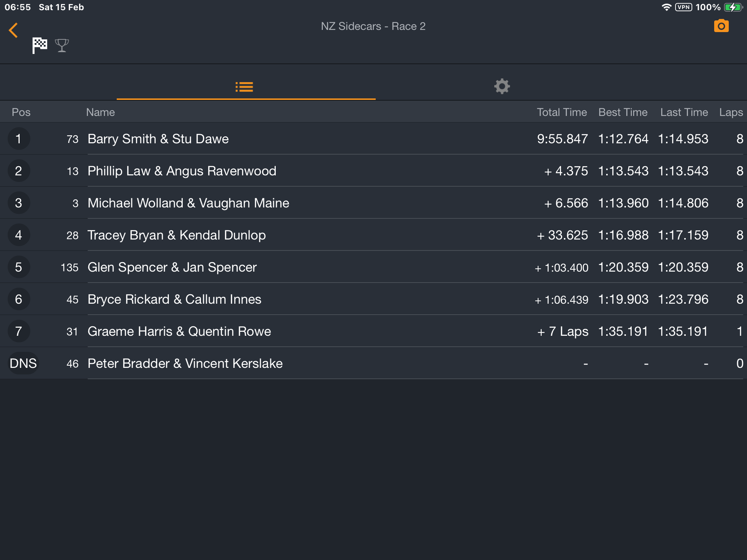Screen dimensions: 747x560
Task: Open the trophy standings icon
Action: [62, 46]
